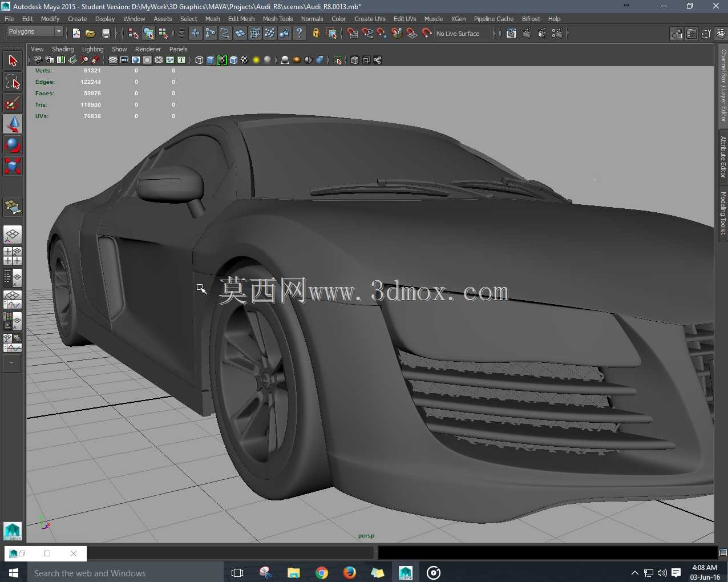Click the Last Tool Used icon
This screenshot has width=728, height=582.
[13, 207]
